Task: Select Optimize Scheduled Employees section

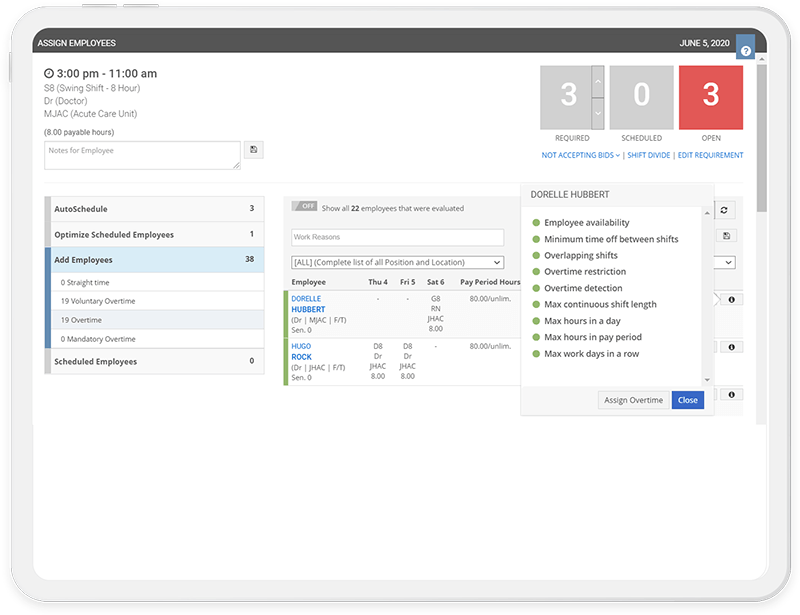Action: pyautogui.click(x=155, y=234)
